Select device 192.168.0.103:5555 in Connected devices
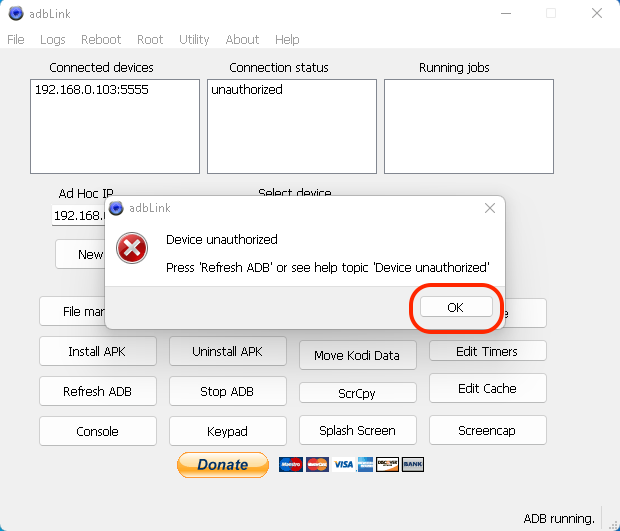 coord(92,90)
